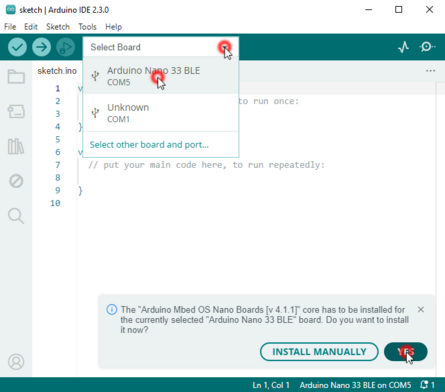
Task: Start debugging with the Debug button
Action: tap(65, 47)
